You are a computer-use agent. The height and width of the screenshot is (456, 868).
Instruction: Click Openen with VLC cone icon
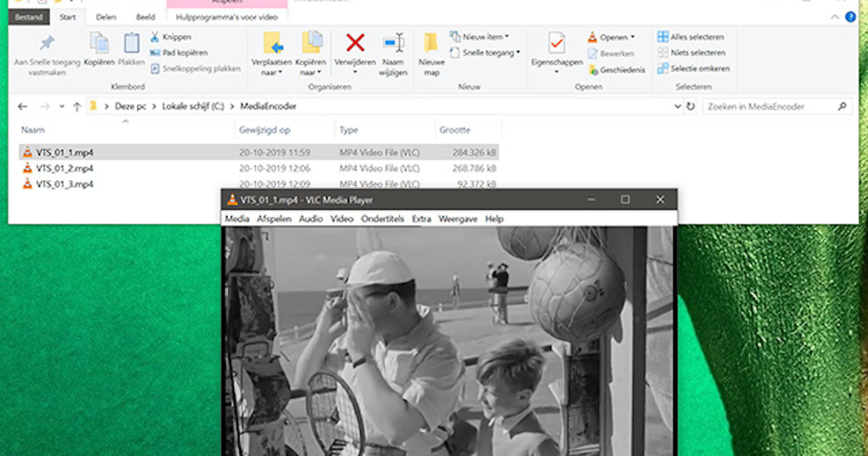click(x=592, y=37)
